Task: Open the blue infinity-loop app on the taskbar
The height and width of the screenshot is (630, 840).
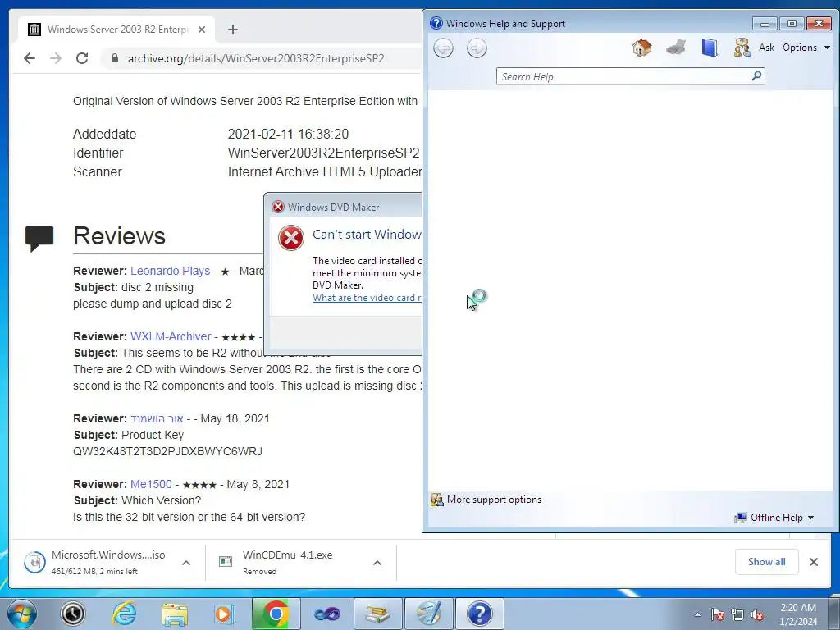Action: [x=326, y=614]
